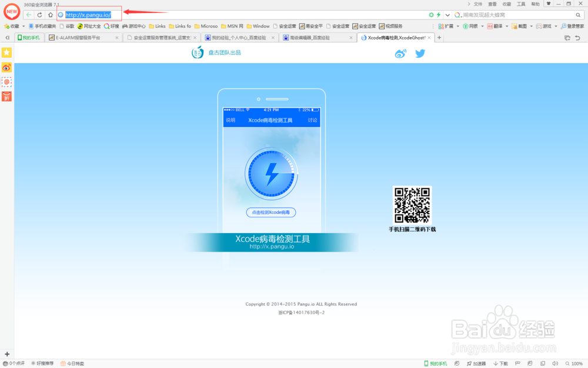
Task: Open the 文件 menu
Action: pos(478,4)
